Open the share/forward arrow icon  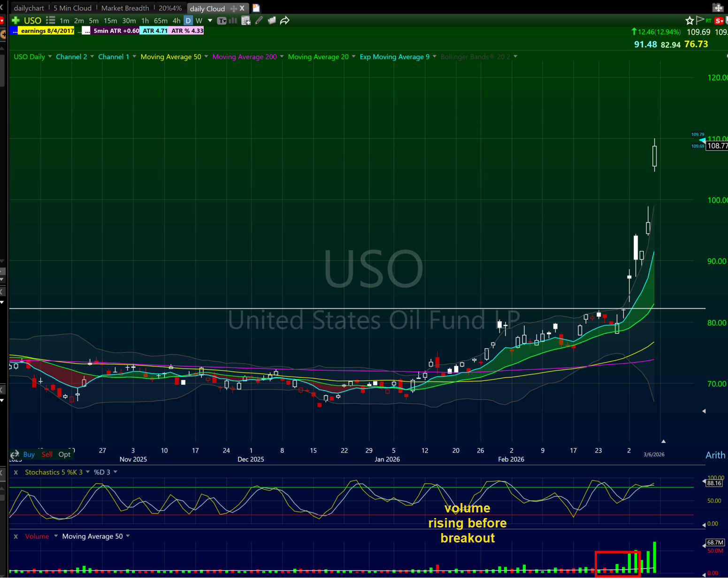coord(284,20)
